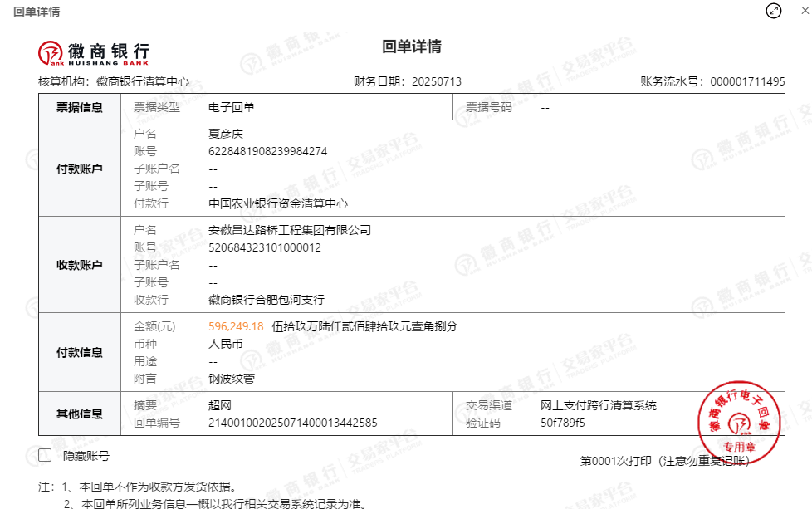Image resolution: width=812 pixels, height=509 pixels.
Task: Click the orange amount 596,249.18
Action: click(236, 326)
